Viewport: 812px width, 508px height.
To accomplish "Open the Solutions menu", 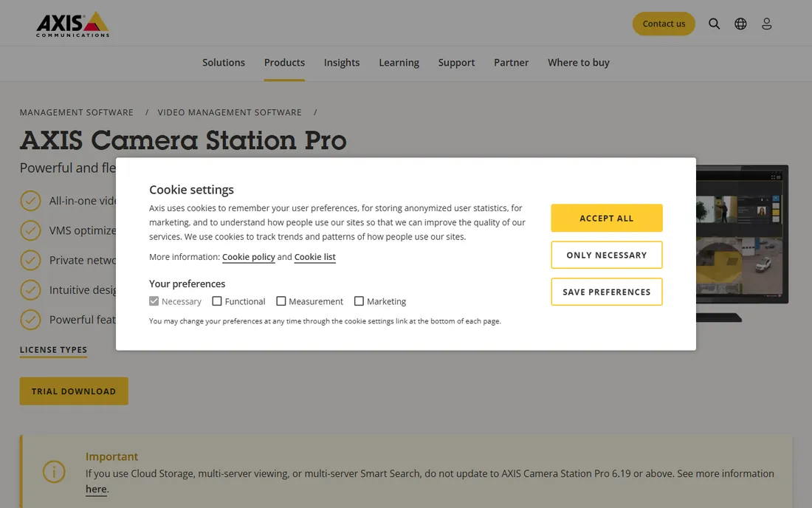I will tap(224, 63).
